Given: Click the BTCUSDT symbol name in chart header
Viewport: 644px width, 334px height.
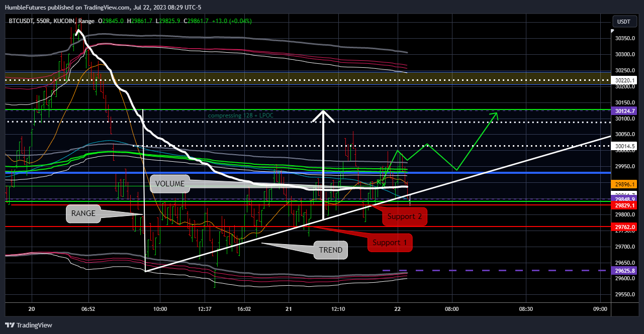Looking at the screenshot, I should pos(21,21).
